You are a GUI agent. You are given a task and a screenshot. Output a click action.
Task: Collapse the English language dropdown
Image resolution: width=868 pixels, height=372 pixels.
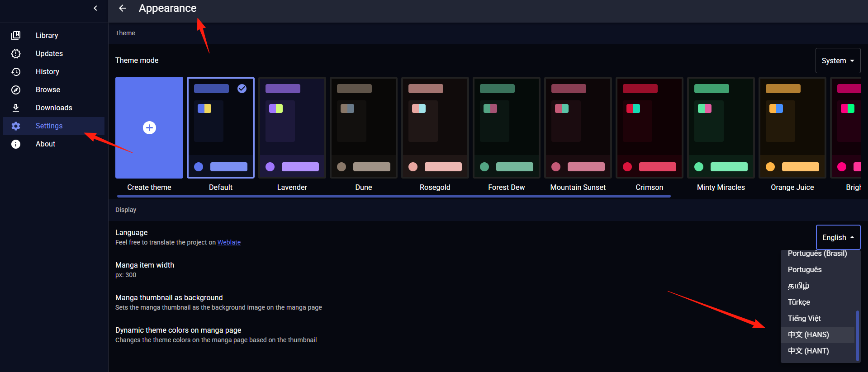pyautogui.click(x=838, y=237)
